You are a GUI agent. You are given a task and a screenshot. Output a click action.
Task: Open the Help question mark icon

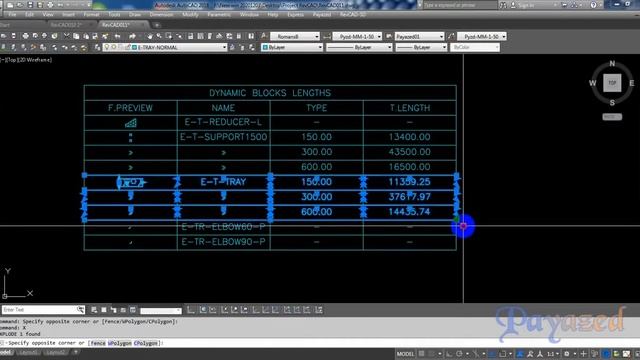[x=593, y=5]
